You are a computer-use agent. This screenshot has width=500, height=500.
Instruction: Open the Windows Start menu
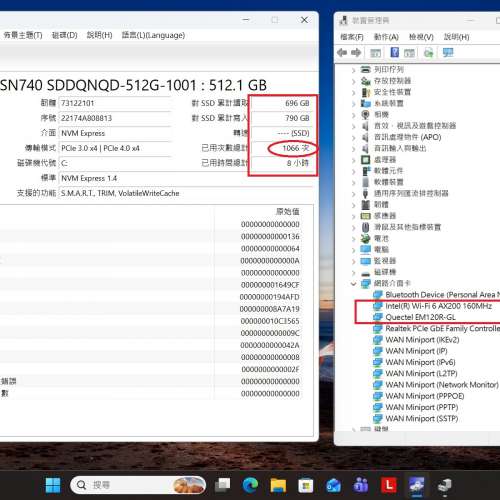coord(53,485)
